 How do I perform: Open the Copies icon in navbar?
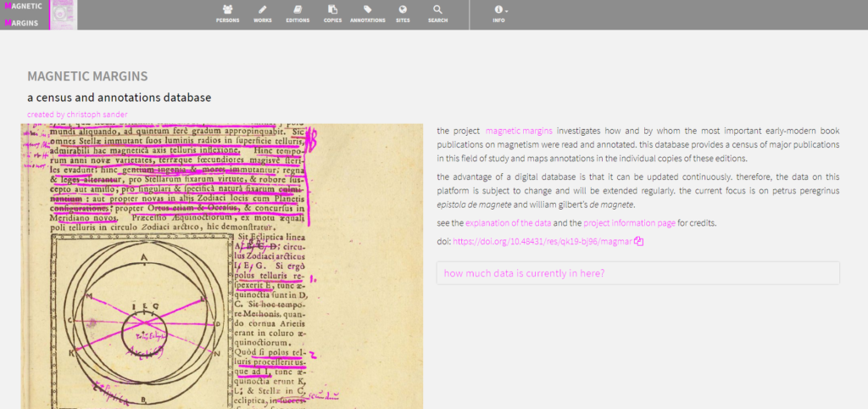tap(332, 9)
